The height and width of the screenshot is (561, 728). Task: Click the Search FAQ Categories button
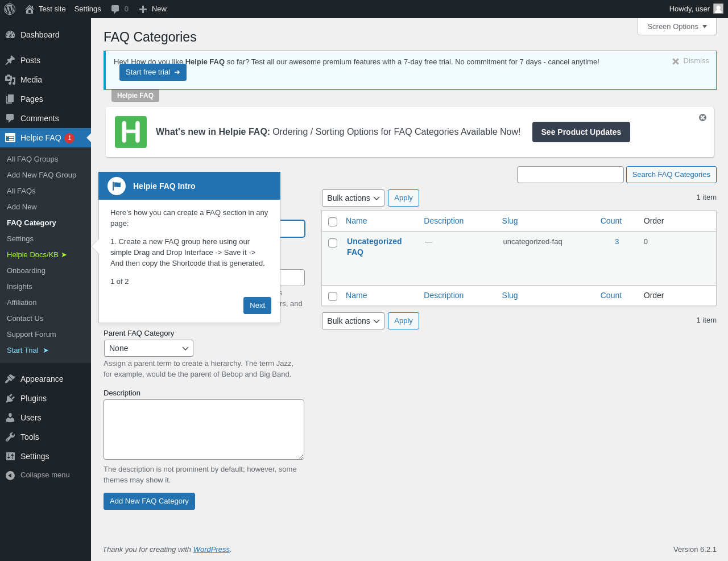coord(671,175)
